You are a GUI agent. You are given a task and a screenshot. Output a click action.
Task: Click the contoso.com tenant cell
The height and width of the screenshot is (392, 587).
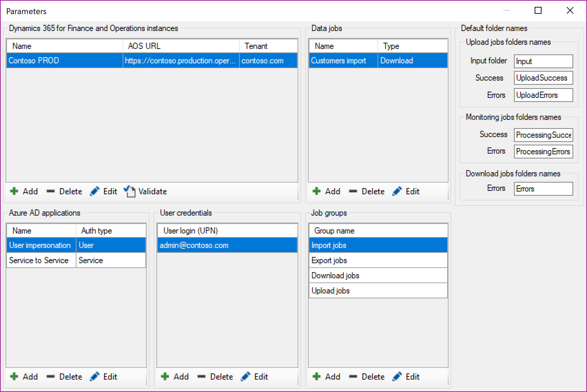(268, 61)
